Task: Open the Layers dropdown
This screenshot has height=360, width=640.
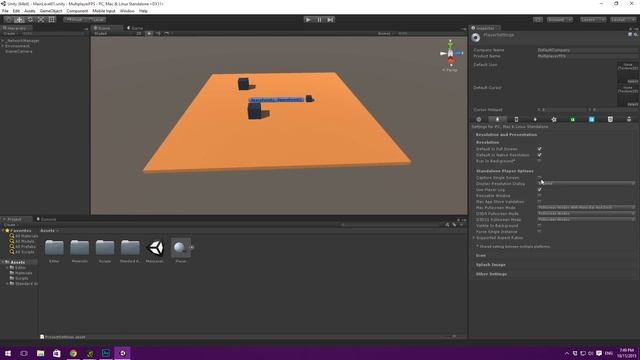Action: click(593, 20)
